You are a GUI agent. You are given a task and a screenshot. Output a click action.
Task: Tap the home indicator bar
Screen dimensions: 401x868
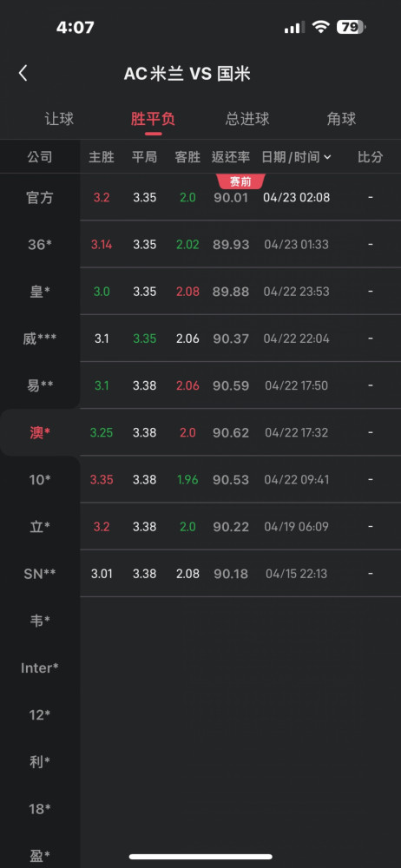(200, 857)
